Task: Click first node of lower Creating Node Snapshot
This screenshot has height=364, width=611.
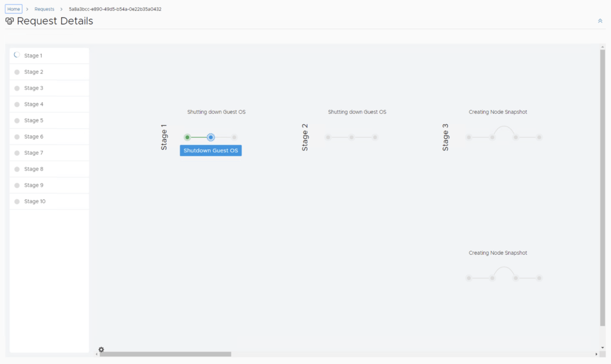Action: click(469, 278)
